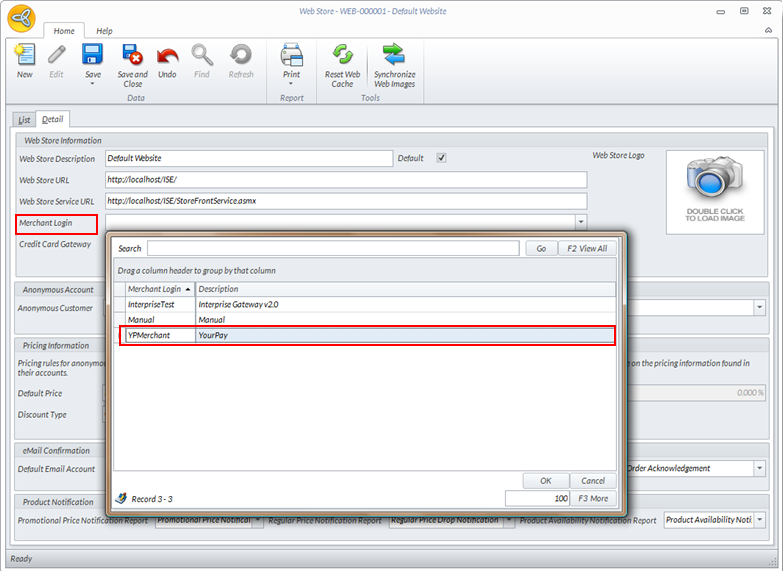Screen dimensions: 783x571
Task: Click the Go search button
Action: 541,248
